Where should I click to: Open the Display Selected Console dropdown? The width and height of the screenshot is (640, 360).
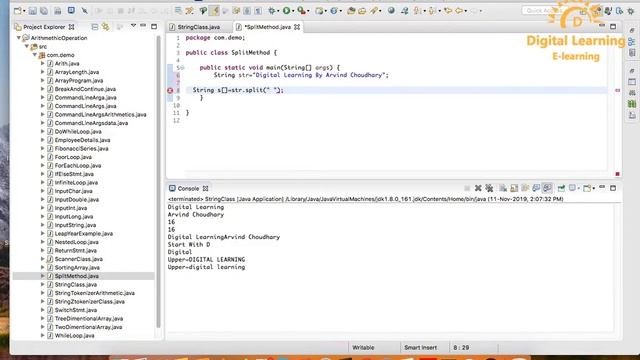(x=579, y=188)
